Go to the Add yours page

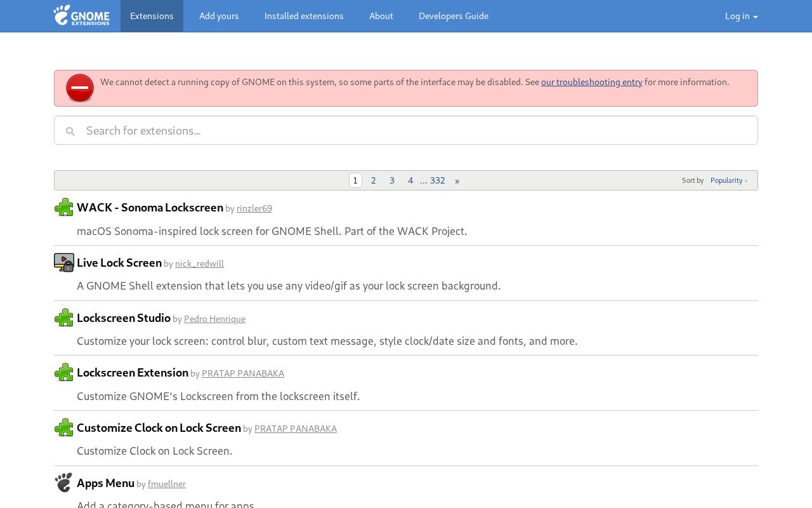(x=219, y=16)
